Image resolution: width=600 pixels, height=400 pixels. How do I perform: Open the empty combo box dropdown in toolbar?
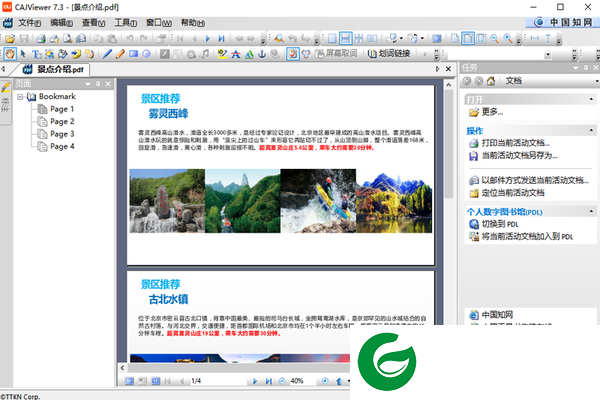pos(548,55)
